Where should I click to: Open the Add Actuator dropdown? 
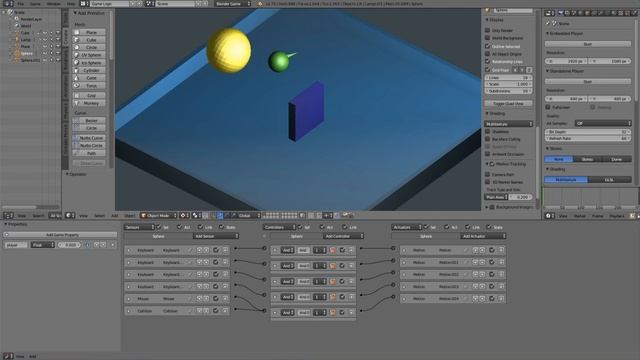[483, 236]
